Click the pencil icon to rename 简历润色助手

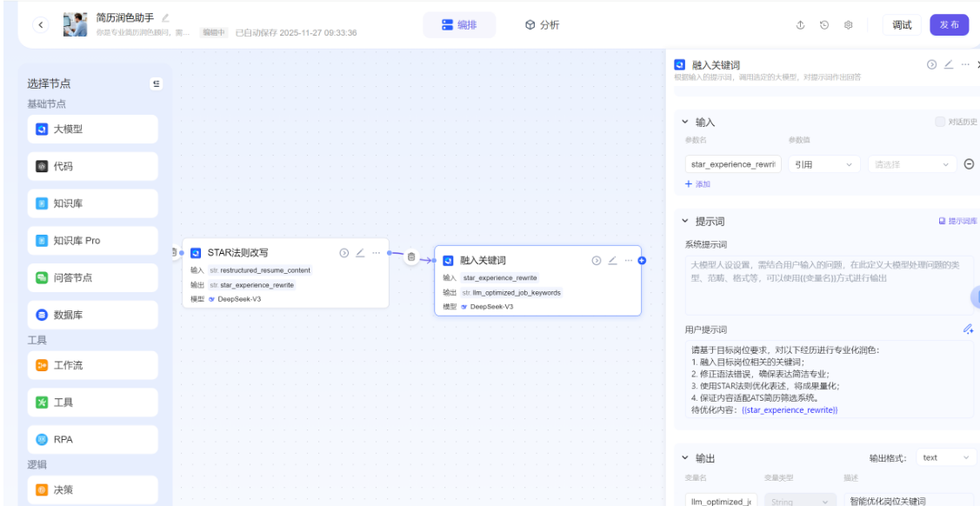point(166,17)
